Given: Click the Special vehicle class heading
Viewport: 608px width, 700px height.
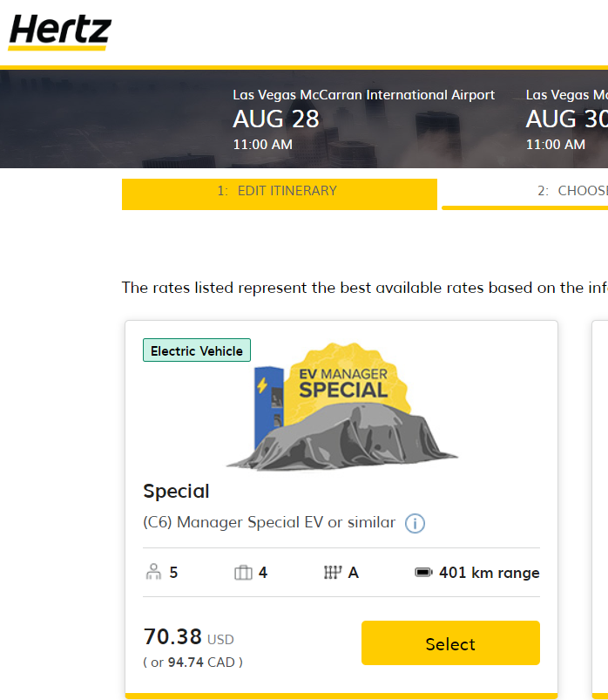Looking at the screenshot, I should click(176, 491).
